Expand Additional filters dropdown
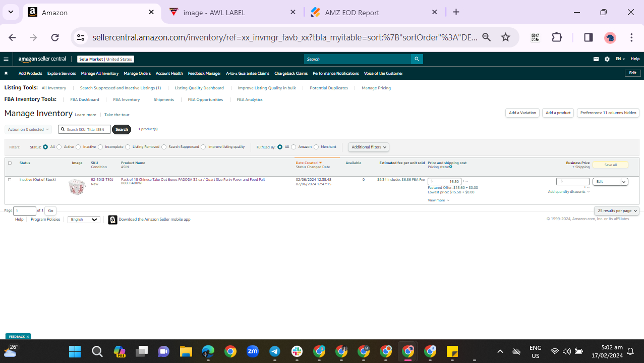644x363 pixels. click(x=369, y=147)
